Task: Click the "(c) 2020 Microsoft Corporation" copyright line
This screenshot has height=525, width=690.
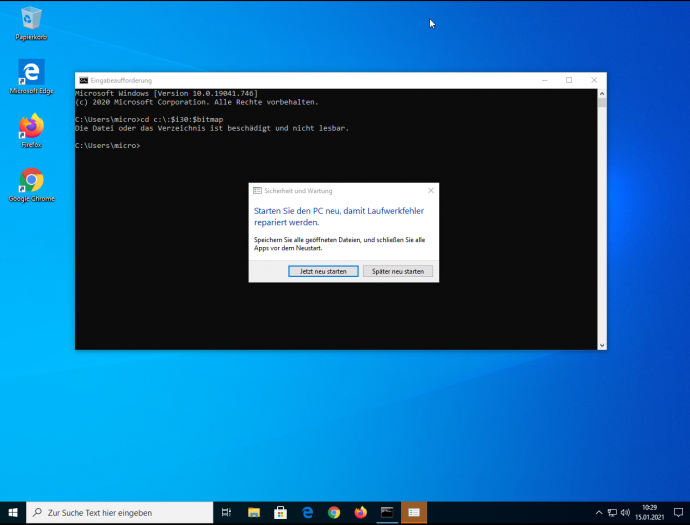Action: pyautogui.click(x=197, y=102)
